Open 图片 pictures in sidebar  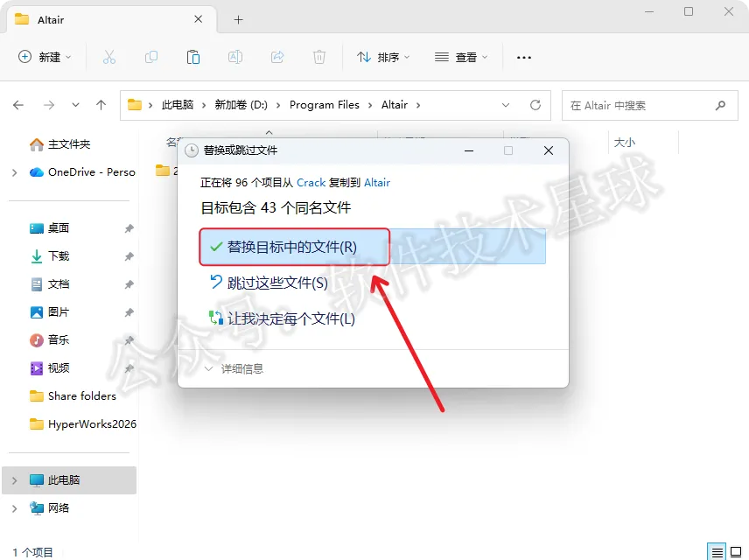point(50,312)
